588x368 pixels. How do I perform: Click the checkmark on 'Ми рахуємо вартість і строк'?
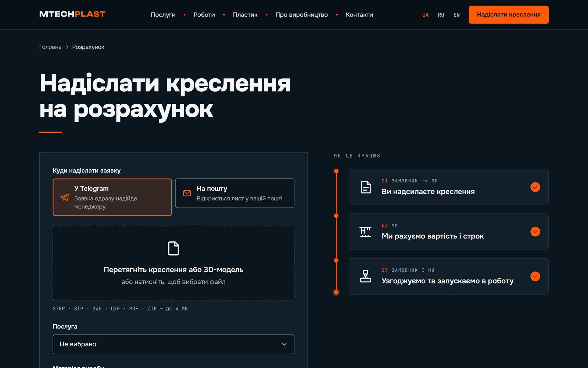[535, 232]
